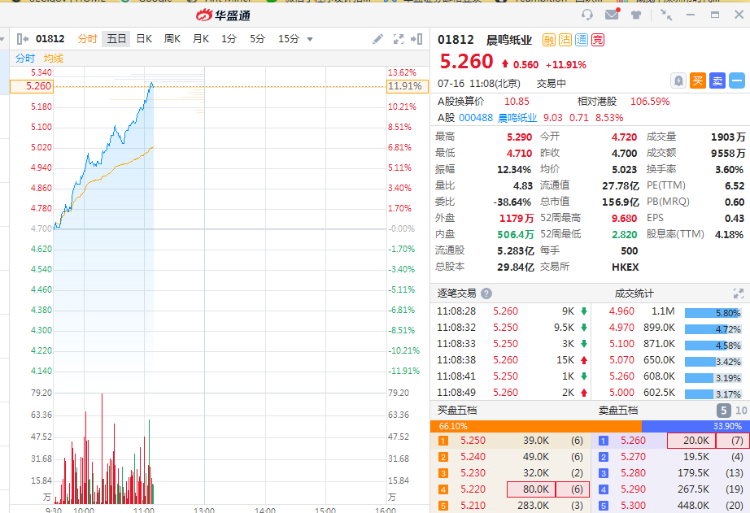Expand chart to fullscreen
The height and width of the screenshot is (513, 750).
[398, 39]
